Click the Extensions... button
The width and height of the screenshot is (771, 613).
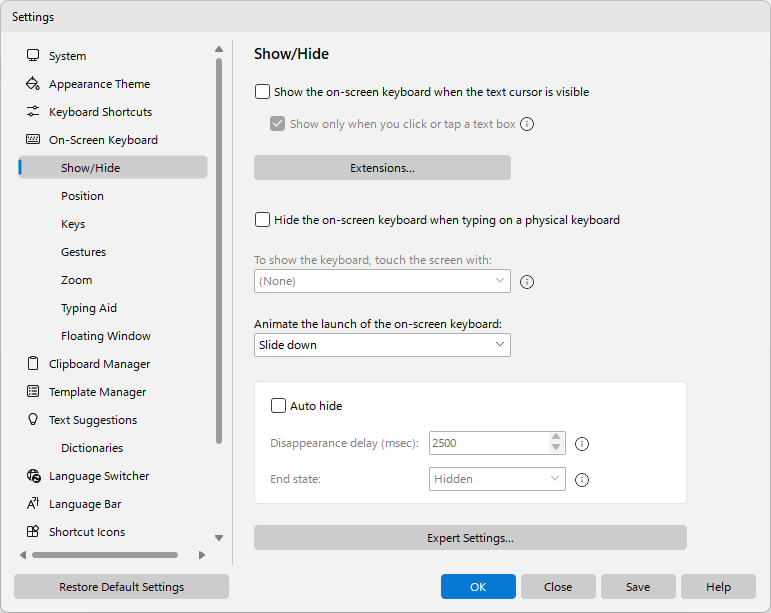382,168
